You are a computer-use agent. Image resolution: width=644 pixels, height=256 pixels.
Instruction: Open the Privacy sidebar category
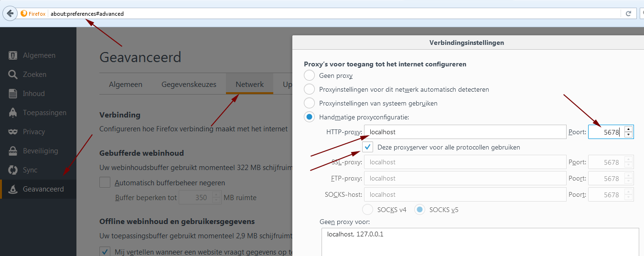[38, 132]
